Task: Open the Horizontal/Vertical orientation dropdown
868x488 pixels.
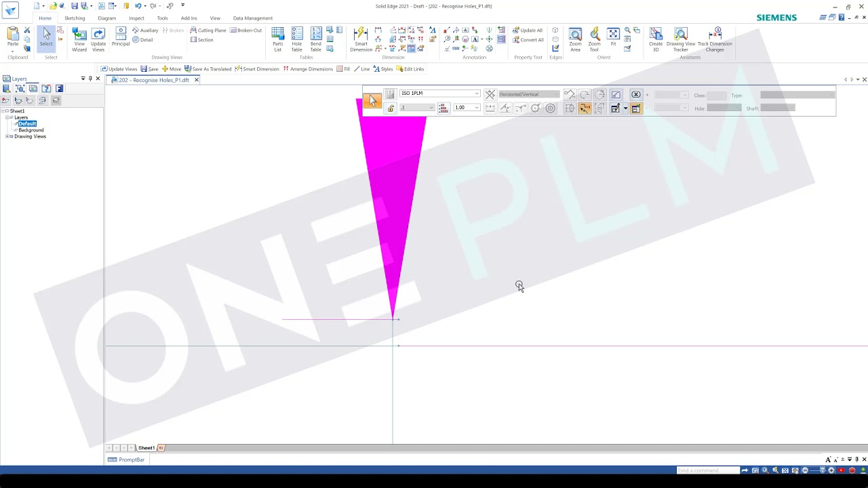Action: click(557, 94)
